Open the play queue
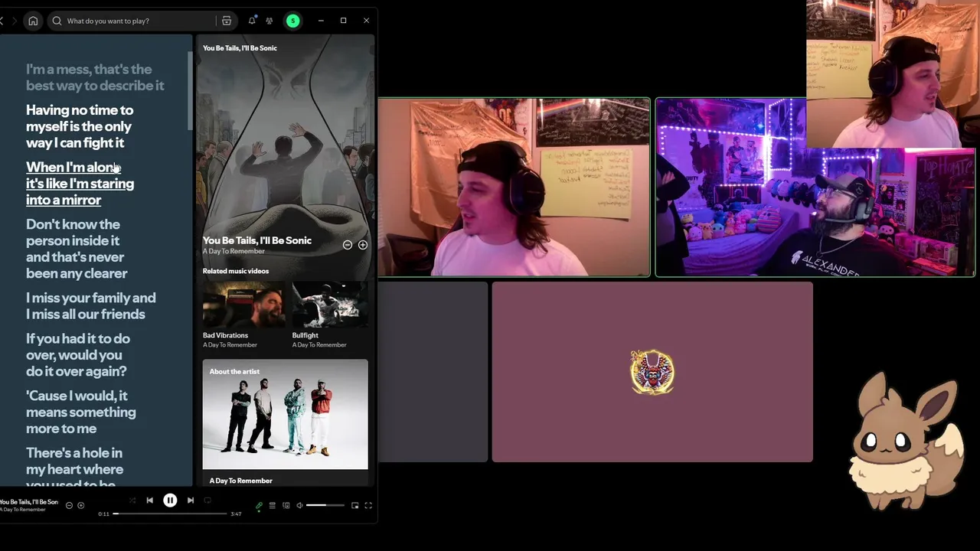 [x=272, y=506]
